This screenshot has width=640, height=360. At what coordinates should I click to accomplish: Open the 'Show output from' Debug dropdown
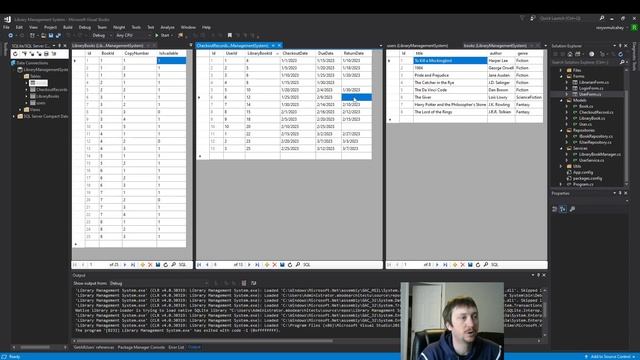tap(158, 283)
